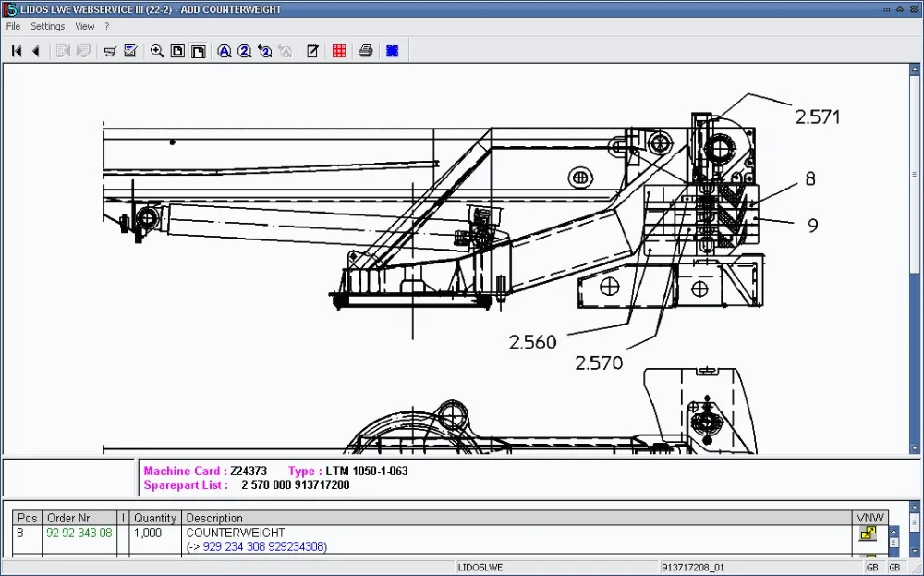Click the print icon on the toolbar
This screenshot has width=924, height=576.
coord(366,51)
